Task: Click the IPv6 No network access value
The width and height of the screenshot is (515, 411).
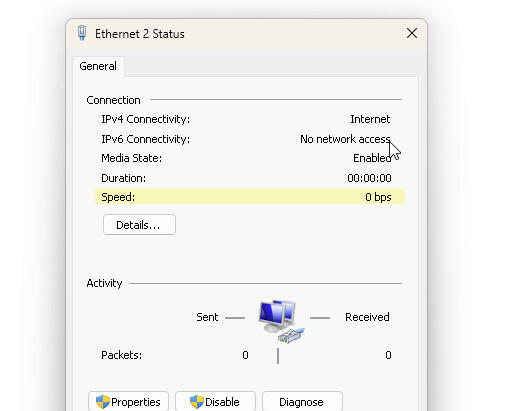Action: 345,139
